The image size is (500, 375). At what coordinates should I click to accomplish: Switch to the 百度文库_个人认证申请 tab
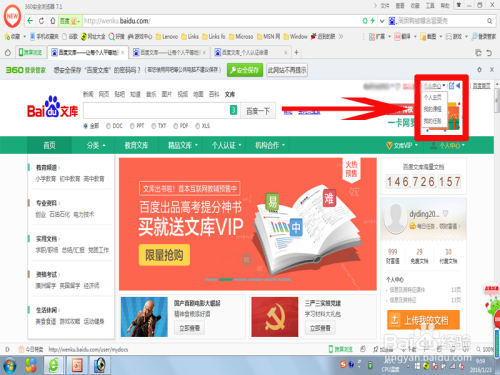[x=250, y=52]
